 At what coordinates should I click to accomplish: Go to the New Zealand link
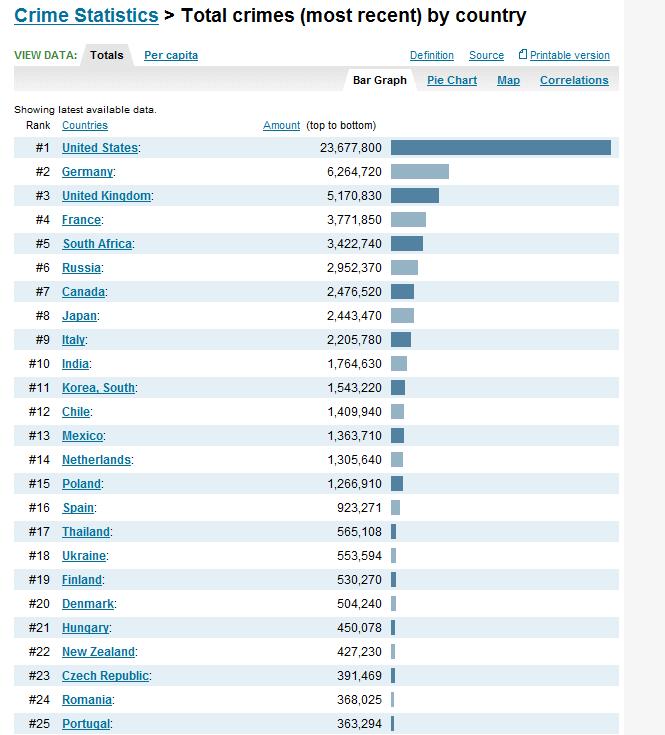(98, 652)
